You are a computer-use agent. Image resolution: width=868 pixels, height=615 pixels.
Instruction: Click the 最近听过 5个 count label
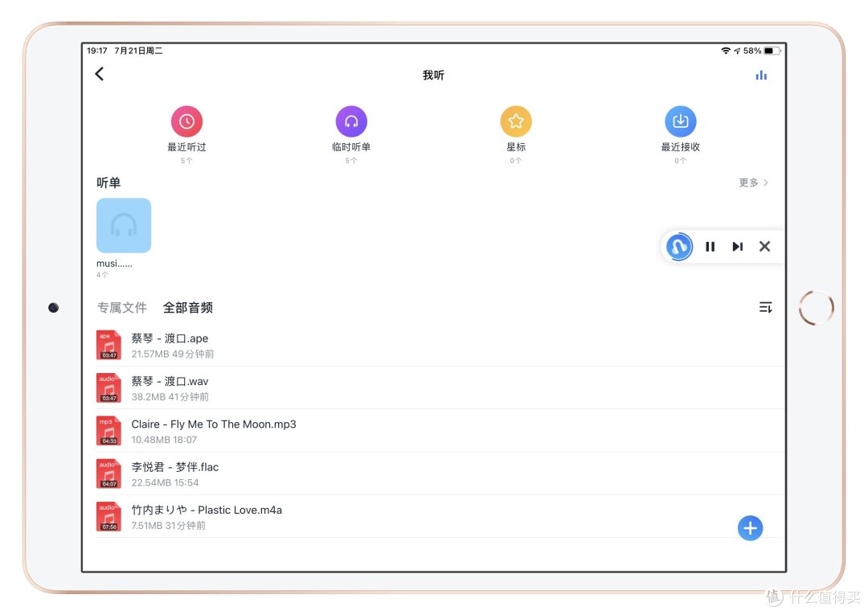pos(186,161)
